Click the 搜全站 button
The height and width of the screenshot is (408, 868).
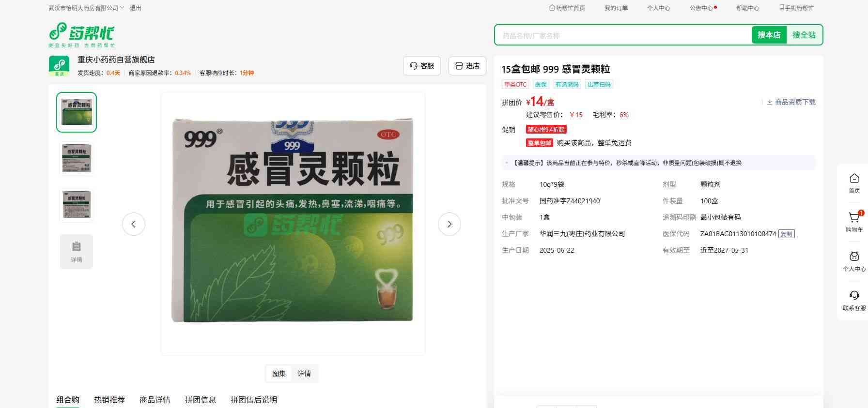tap(804, 35)
